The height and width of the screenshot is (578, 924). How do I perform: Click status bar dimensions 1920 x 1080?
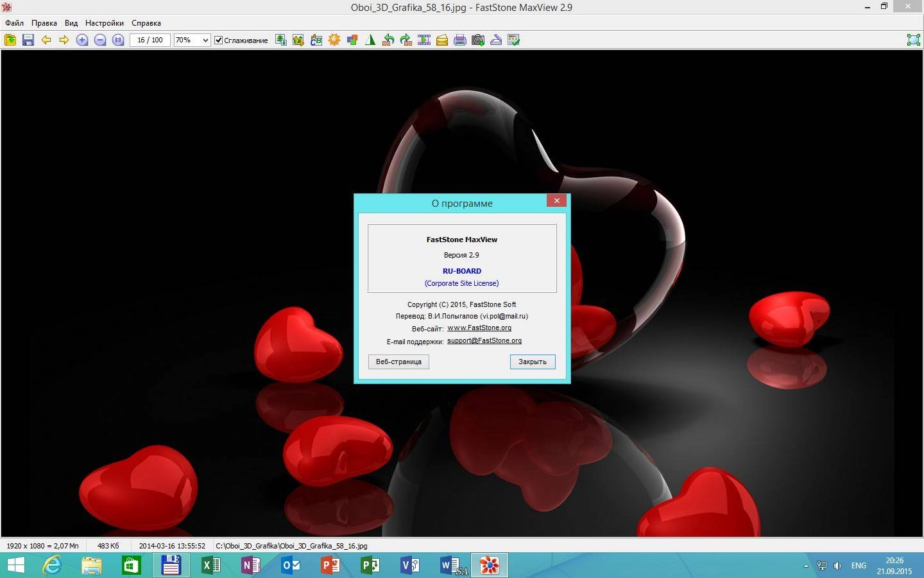coord(42,546)
